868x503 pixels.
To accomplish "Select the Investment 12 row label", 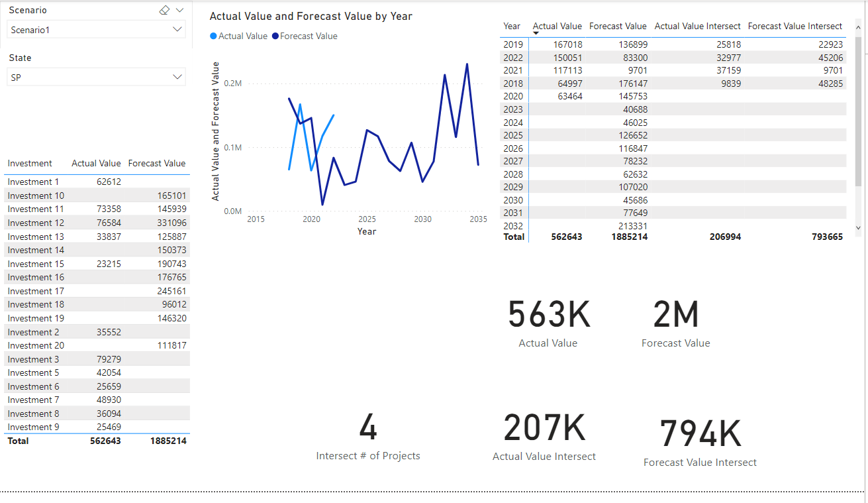I will coord(36,223).
